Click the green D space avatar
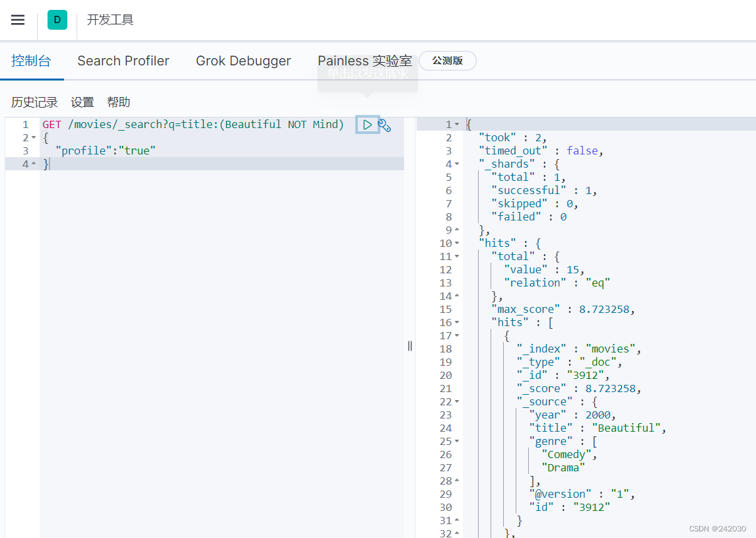The image size is (756, 538). point(57,20)
